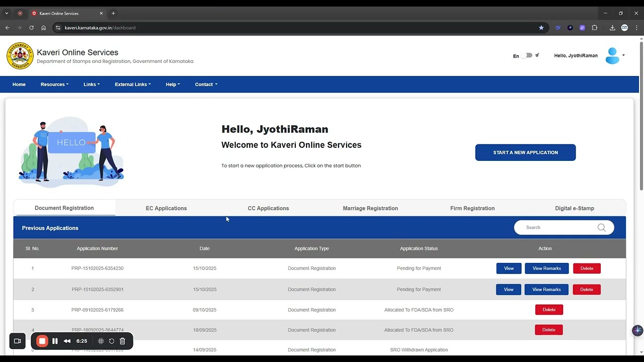Open the browser home page
The width and height of the screenshot is (644, 362).
pos(44,28)
